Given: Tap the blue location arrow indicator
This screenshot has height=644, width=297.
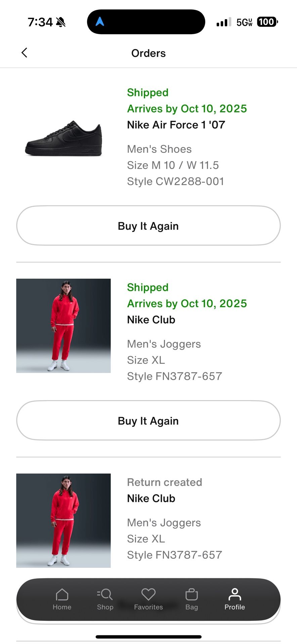Looking at the screenshot, I should coord(100,22).
